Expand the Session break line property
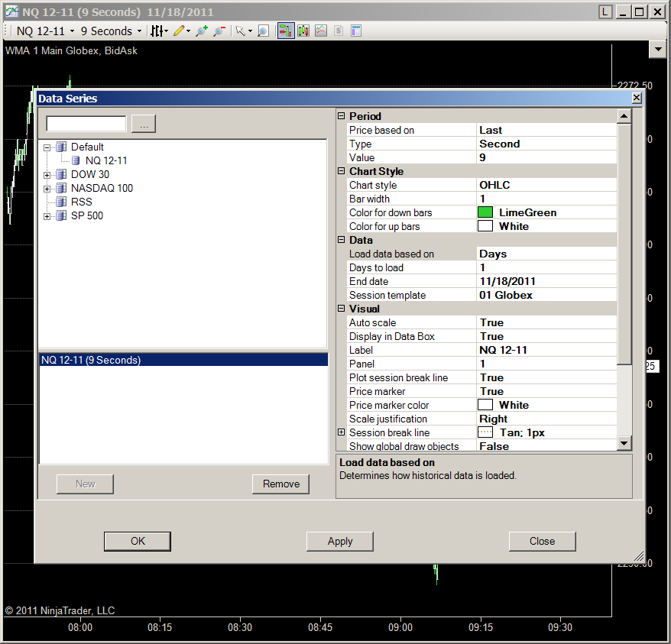Image resolution: width=671 pixels, height=644 pixels. pos(341,432)
